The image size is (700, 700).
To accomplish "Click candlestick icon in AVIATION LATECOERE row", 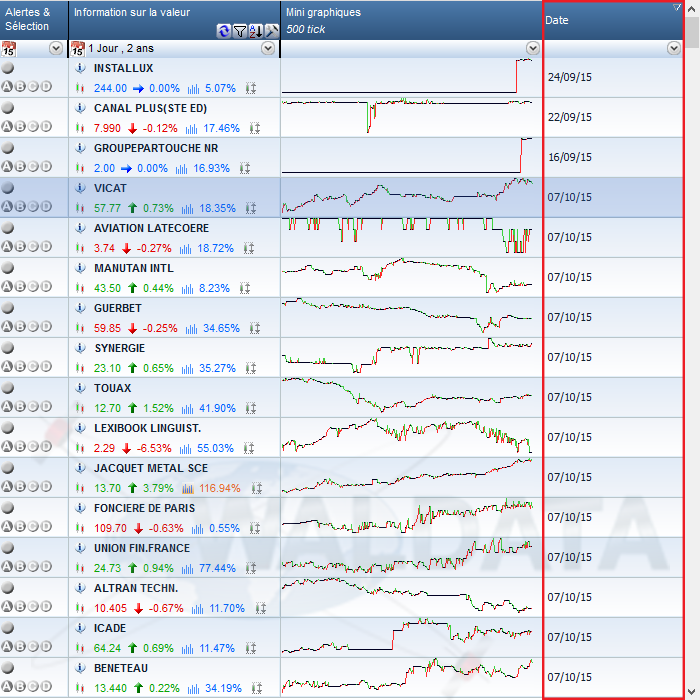I will [80, 248].
